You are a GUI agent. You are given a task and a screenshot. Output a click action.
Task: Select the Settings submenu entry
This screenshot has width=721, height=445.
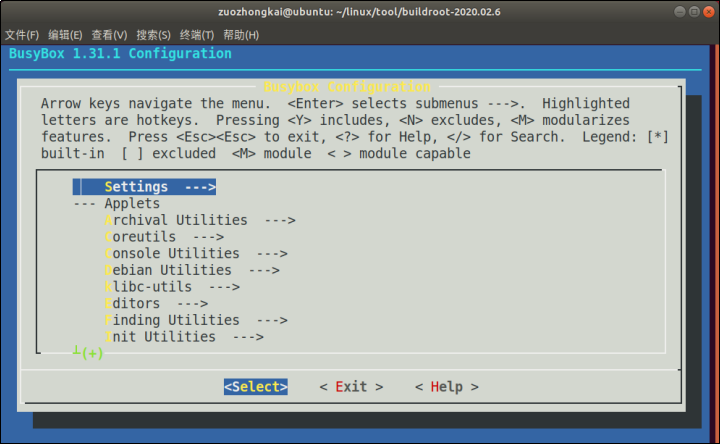point(144,187)
